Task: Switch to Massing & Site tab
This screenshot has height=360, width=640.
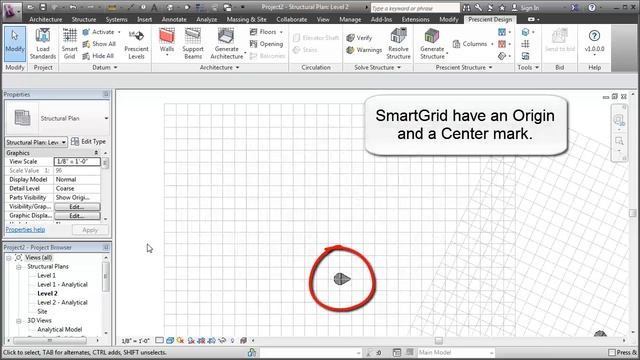Action: click(247, 20)
